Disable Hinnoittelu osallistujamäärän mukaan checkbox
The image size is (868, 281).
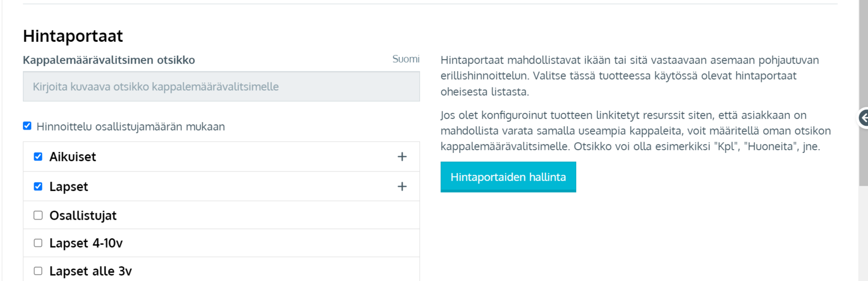tap(27, 126)
